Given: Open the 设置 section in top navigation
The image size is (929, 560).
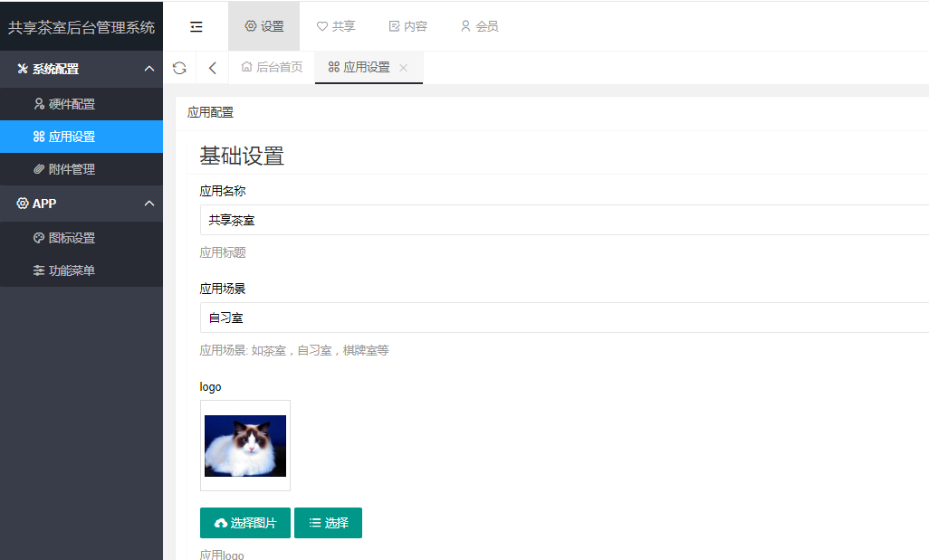Looking at the screenshot, I should click(263, 26).
